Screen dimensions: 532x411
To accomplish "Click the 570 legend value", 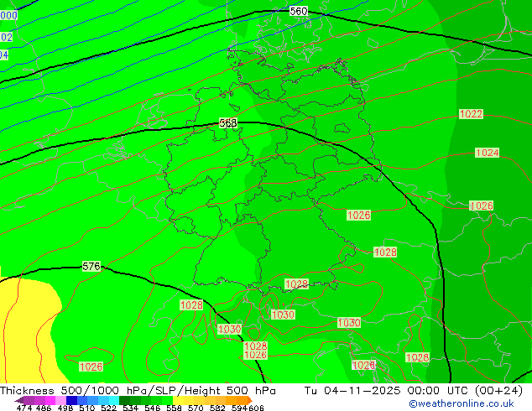I will tap(196, 408).
